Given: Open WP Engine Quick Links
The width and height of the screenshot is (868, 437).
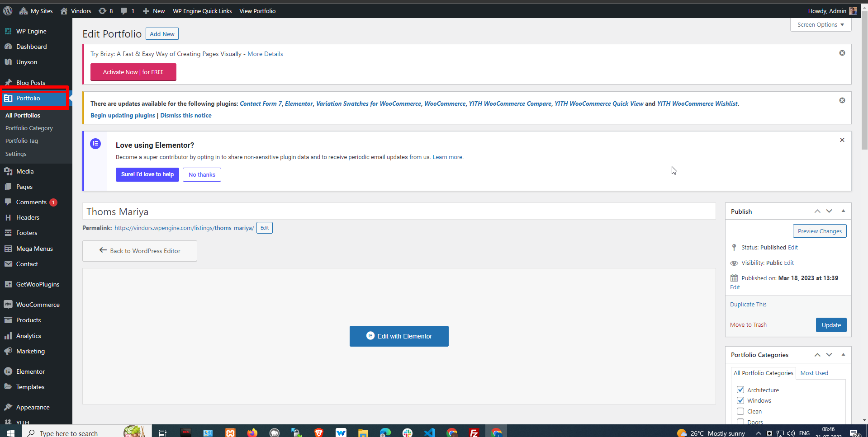Looking at the screenshot, I should (x=202, y=11).
